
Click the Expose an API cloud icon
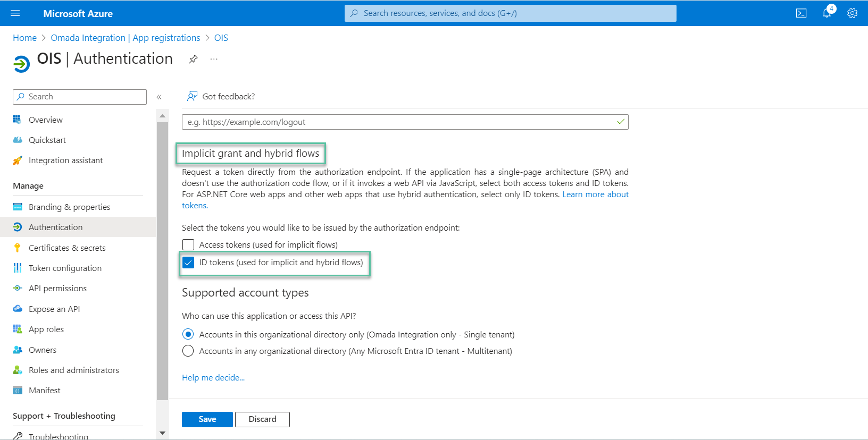18,309
